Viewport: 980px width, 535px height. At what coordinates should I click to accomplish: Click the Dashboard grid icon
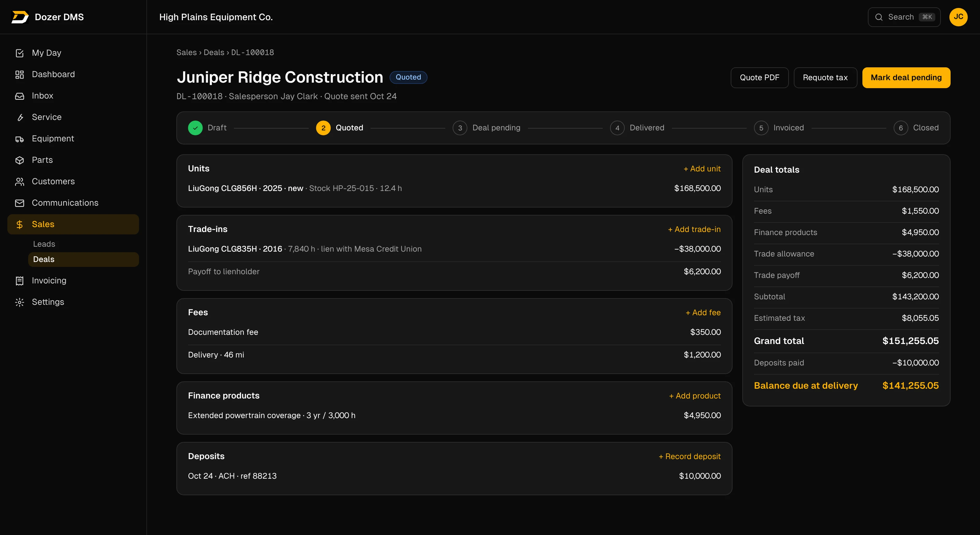pos(19,75)
